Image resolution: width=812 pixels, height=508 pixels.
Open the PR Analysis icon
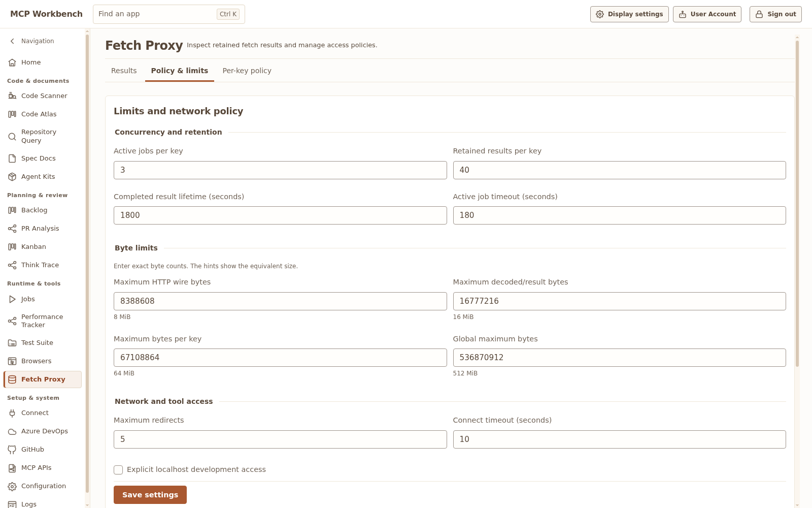12,229
